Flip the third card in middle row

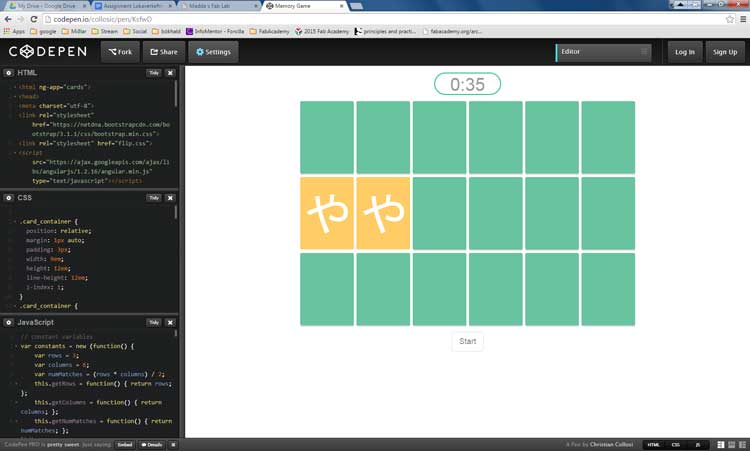point(440,213)
